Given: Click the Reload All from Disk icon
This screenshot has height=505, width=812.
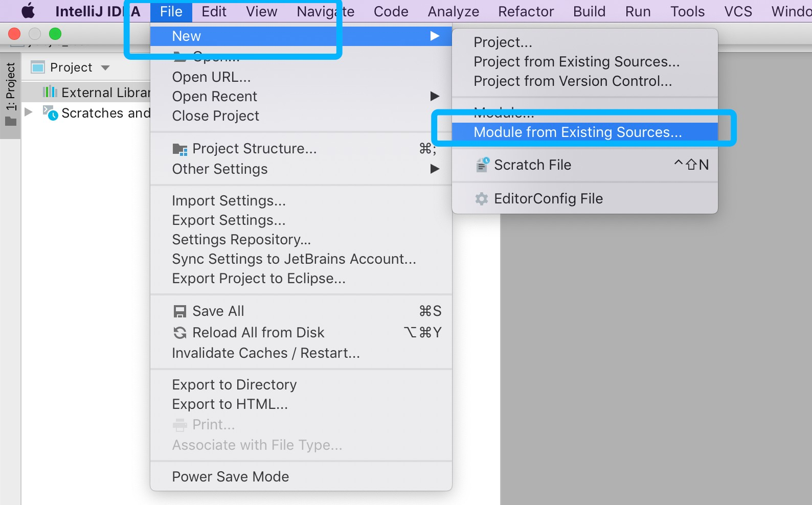Looking at the screenshot, I should 180,333.
